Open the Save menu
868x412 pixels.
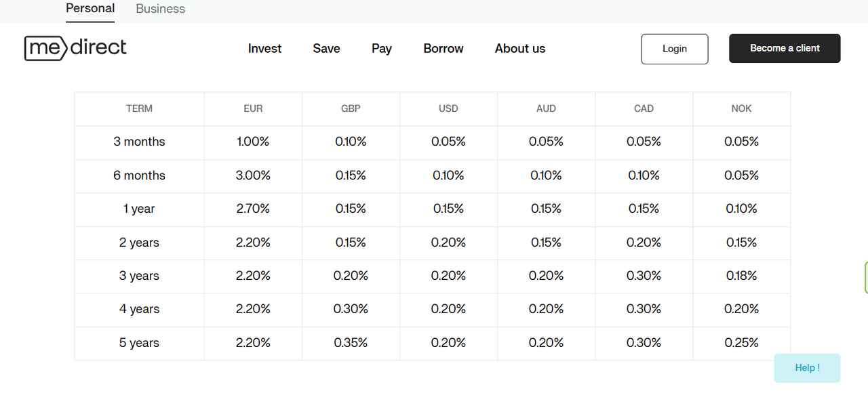tap(326, 49)
